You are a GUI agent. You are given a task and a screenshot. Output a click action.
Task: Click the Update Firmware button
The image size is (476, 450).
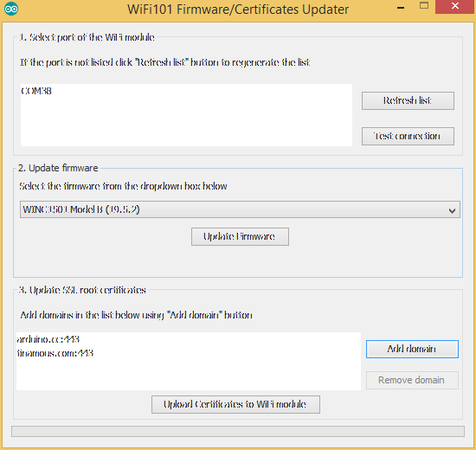(x=240, y=236)
